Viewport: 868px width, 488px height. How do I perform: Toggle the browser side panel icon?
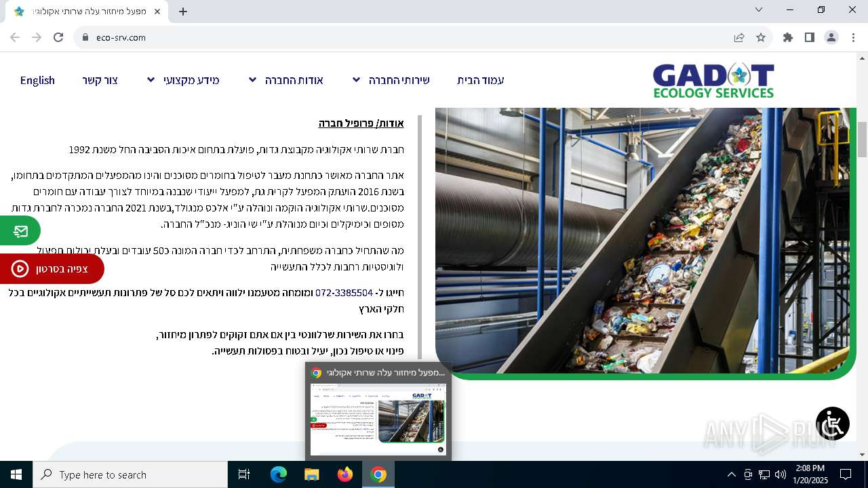coord(810,37)
